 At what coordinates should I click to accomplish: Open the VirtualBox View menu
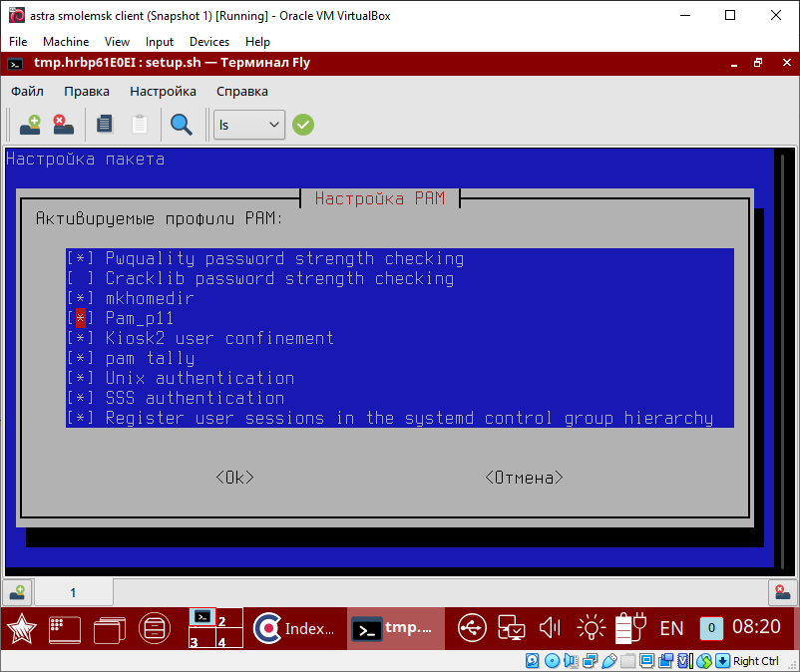tap(117, 42)
